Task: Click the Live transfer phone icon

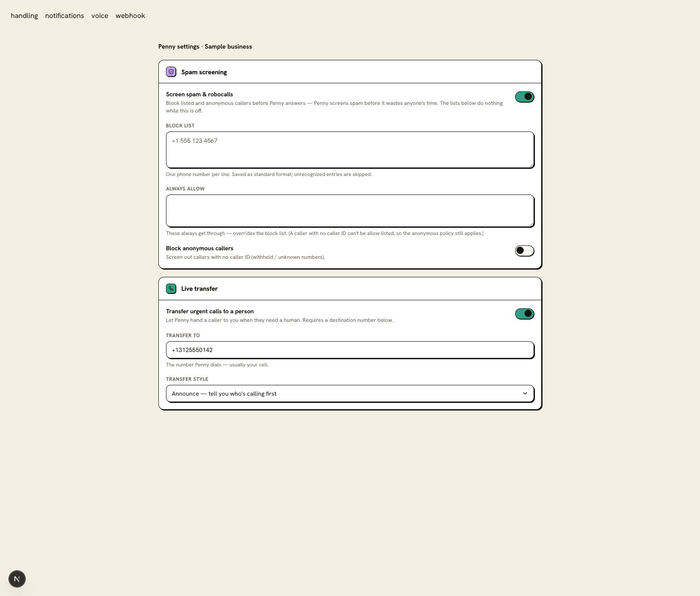Action: (171, 289)
